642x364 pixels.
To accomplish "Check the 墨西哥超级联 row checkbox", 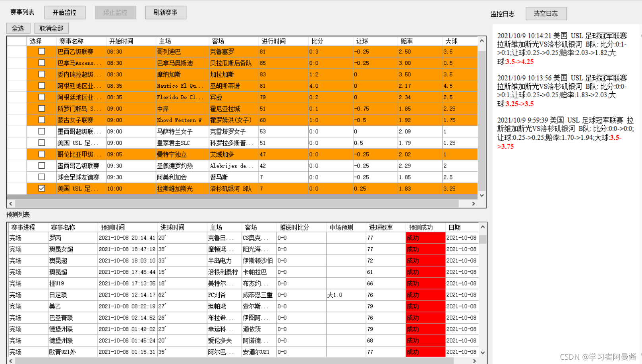I will point(41,131).
